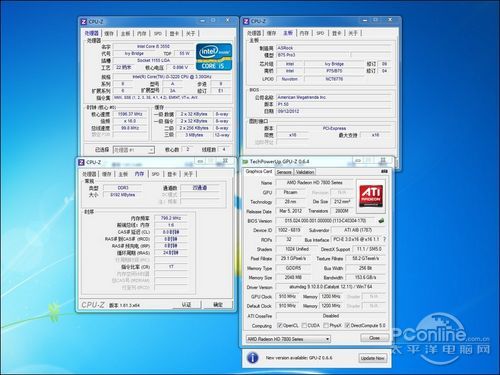Switch to GPU-Z Validation tab
This screenshot has width=500, height=375.
coord(305,172)
